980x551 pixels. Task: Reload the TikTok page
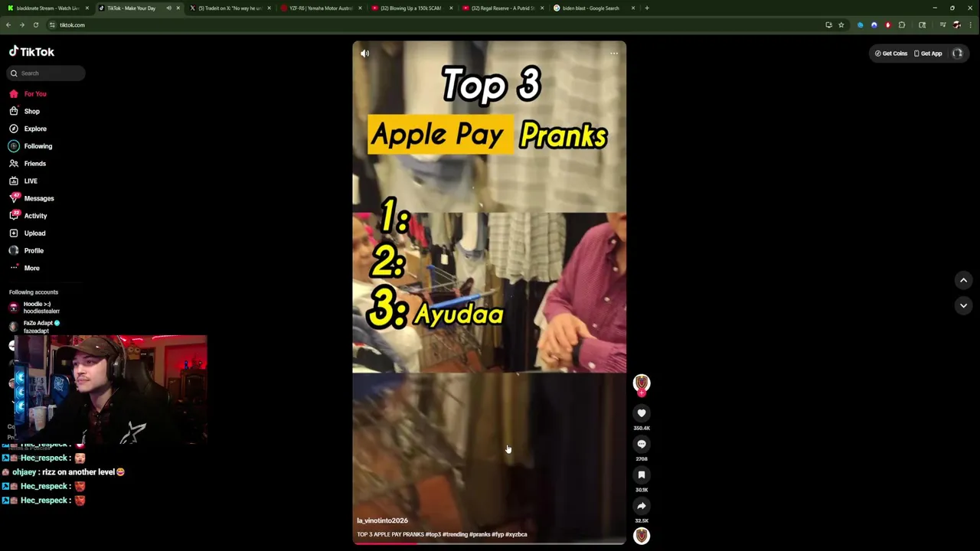tap(35, 25)
